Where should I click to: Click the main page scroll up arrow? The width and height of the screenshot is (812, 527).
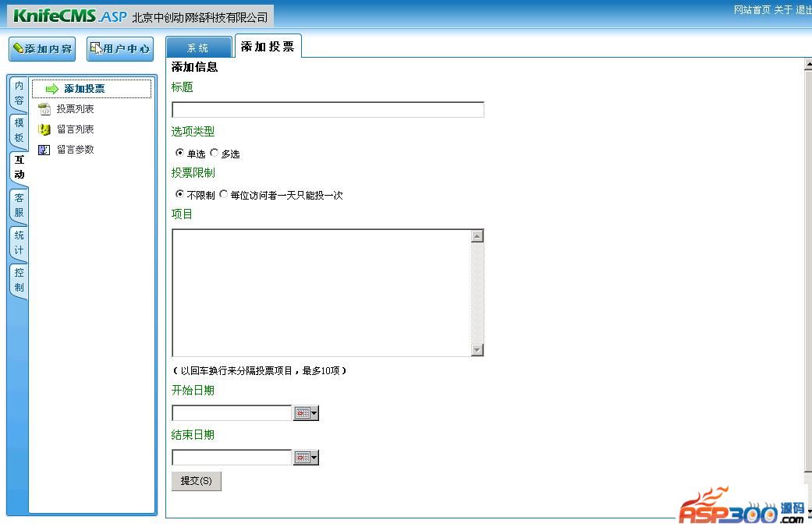(x=808, y=64)
